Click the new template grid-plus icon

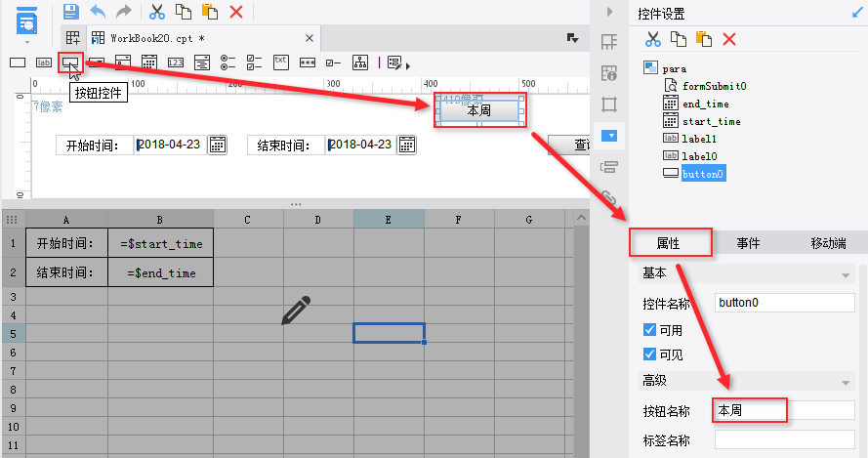point(72,38)
